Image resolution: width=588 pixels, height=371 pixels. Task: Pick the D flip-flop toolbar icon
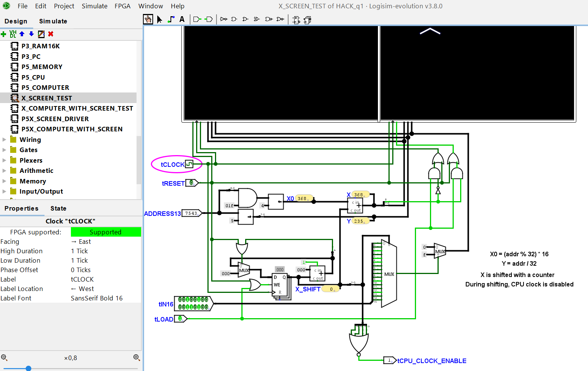296,20
